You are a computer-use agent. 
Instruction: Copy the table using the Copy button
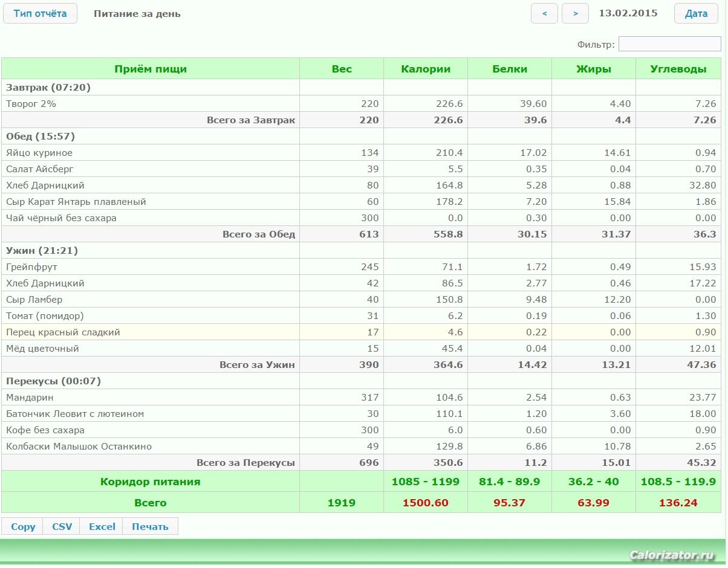[x=23, y=526]
